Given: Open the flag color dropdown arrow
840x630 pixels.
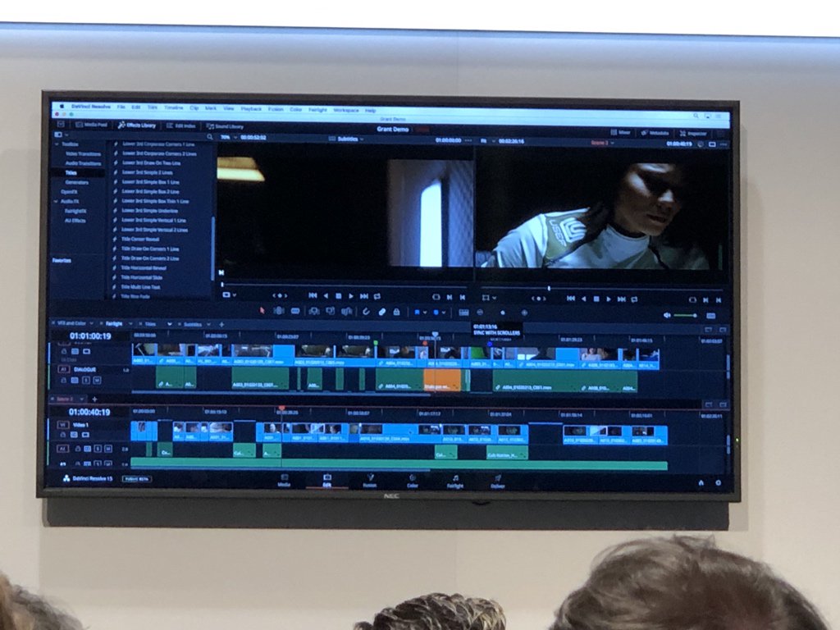Looking at the screenshot, I should click(x=426, y=312).
